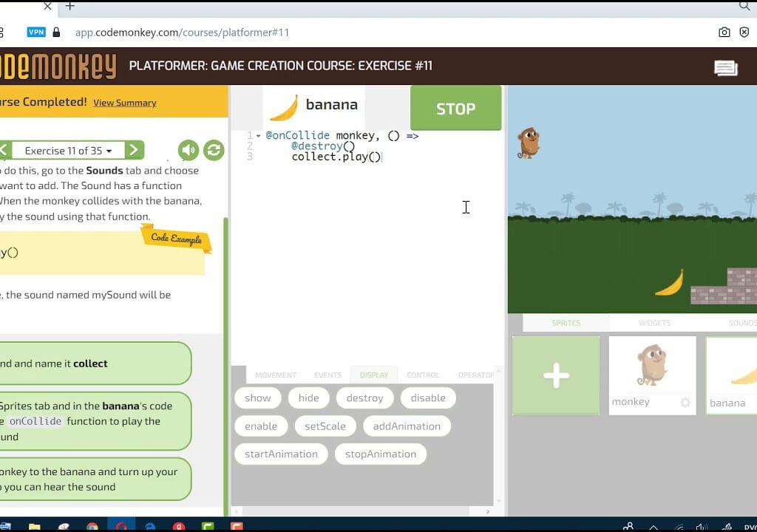This screenshot has width=757, height=532.
Task: Switch to the DISPLAY snippets tab
Action: pyautogui.click(x=374, y=375)
